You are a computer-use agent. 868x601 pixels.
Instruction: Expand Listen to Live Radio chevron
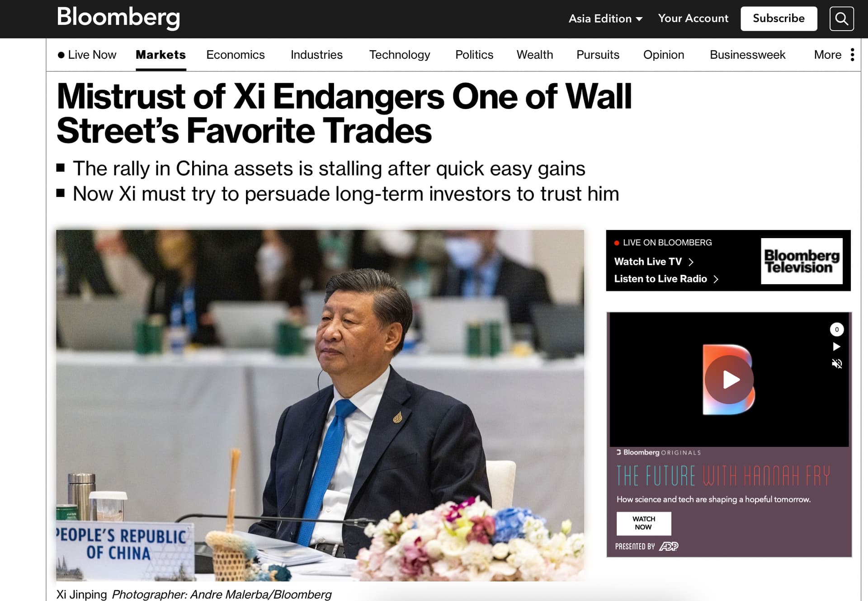click(x=716, y=279)
